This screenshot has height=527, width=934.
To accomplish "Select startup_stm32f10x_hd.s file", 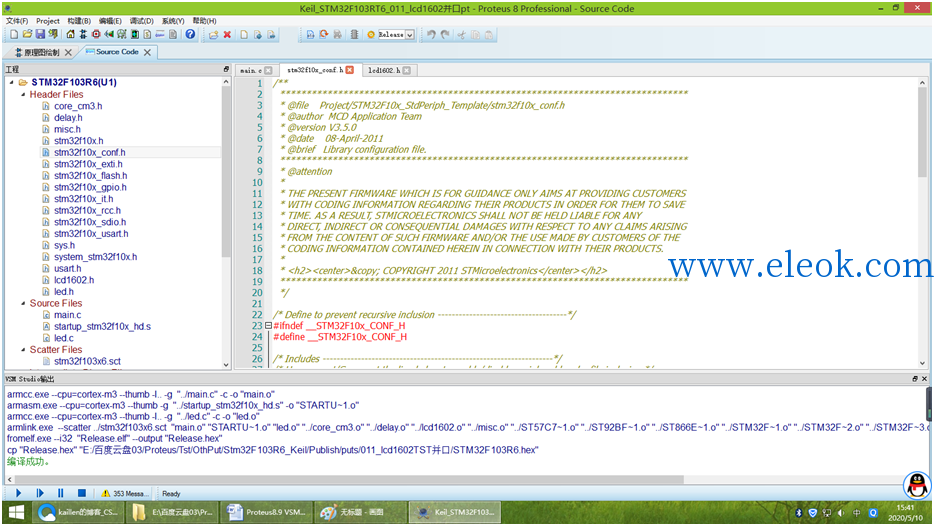I will [x=102, y=326].
